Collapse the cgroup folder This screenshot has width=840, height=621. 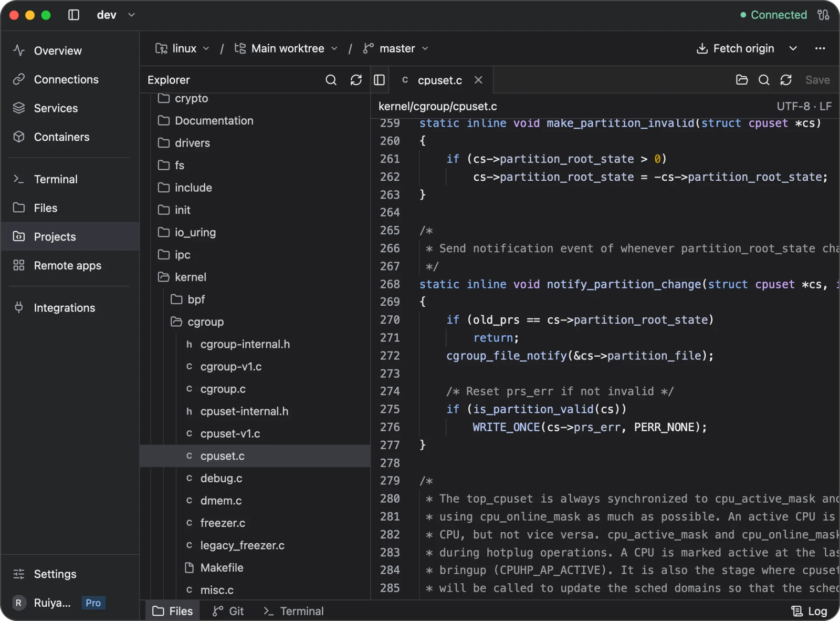click(x=255, y=322)
